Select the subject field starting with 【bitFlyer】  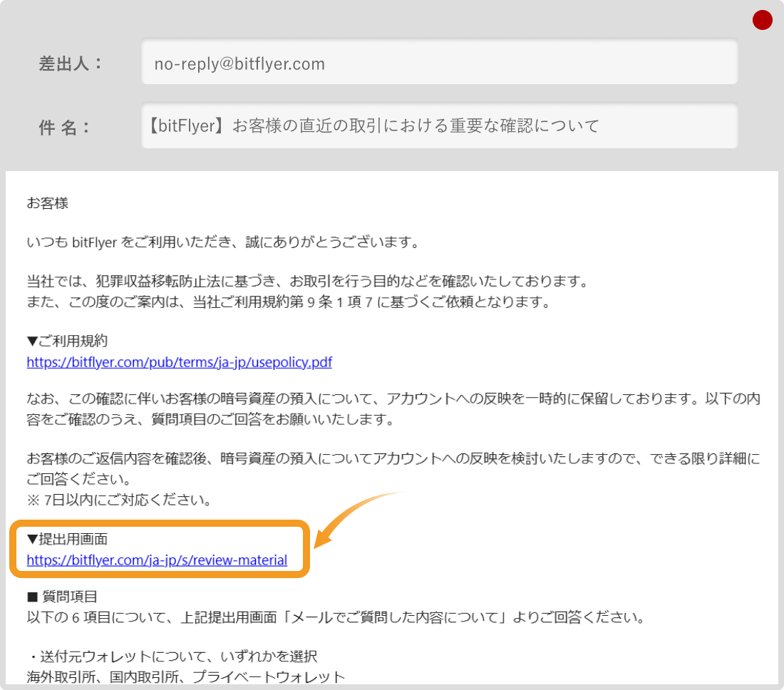coord(439,126)
